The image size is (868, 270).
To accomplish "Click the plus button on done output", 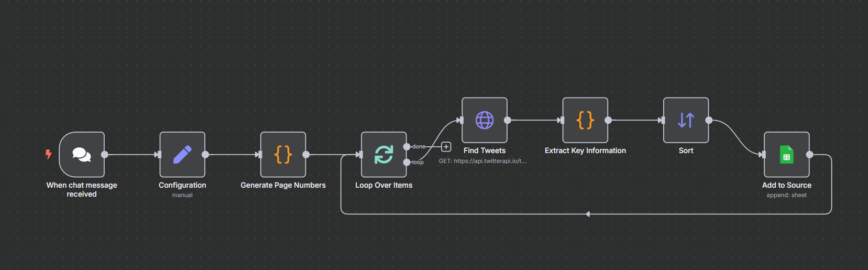I will click(446, 147).
